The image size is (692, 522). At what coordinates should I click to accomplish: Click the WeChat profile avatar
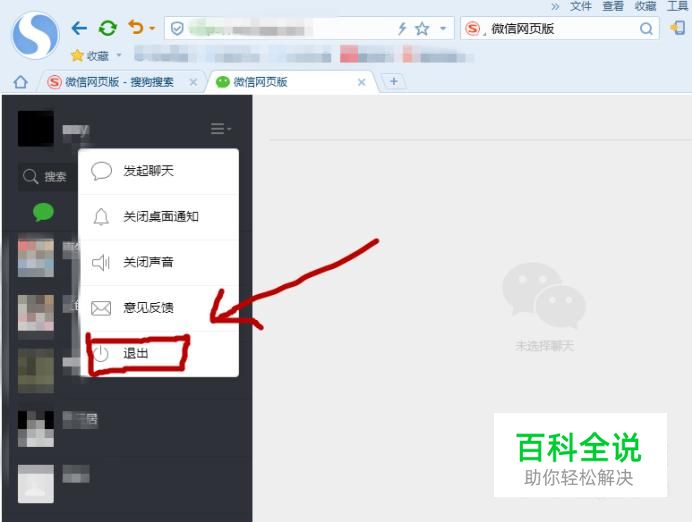(x=36, y=128)
